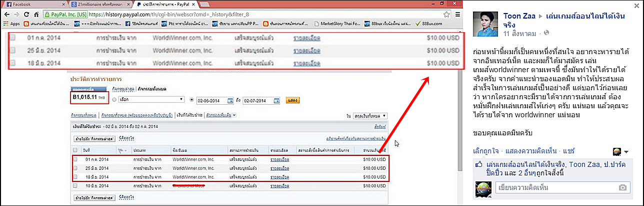Click the globe privacy icon next to 11 สิงหาคม
This screenshot has height=206, width=644.
[x=546, y=33]
